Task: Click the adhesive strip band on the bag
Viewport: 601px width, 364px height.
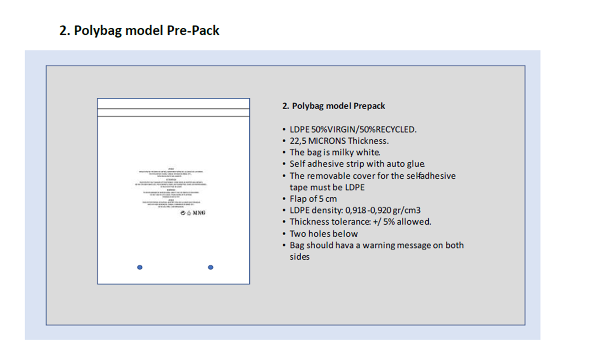Action: point(173,113)
